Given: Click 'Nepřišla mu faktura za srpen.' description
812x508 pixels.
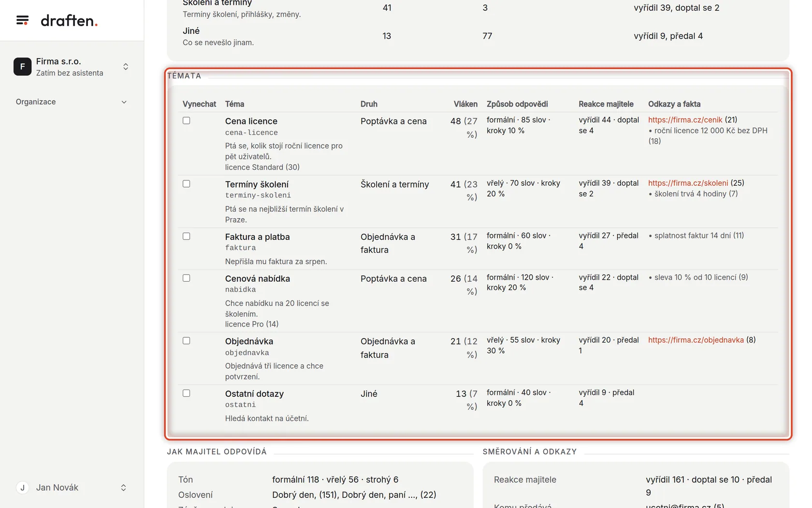Looking at the screenshot, I should 276,262.
